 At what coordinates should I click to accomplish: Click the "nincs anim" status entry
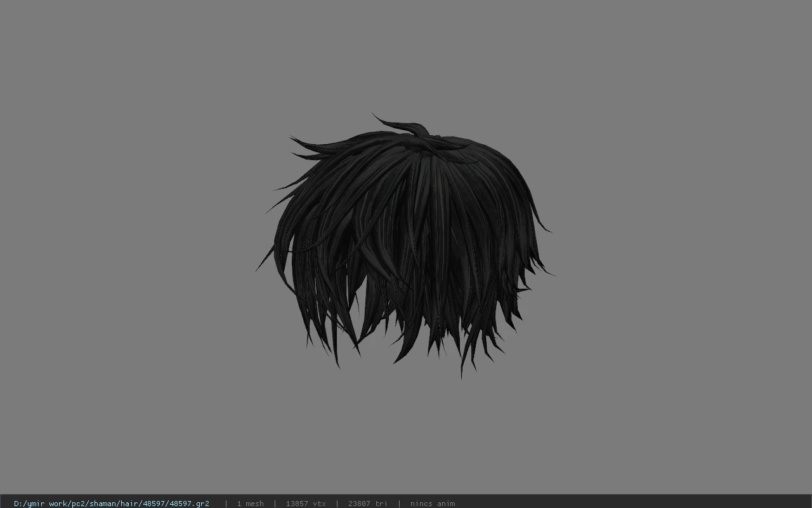433,504
